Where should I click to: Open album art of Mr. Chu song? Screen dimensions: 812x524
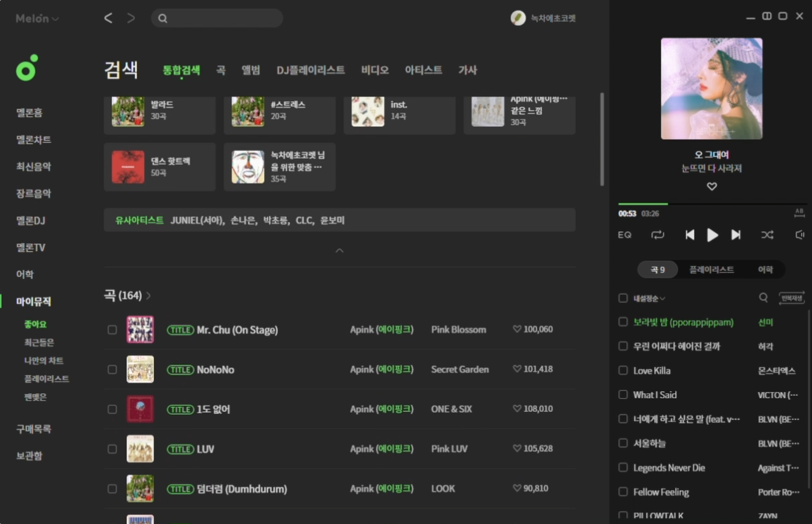[140, 330]
